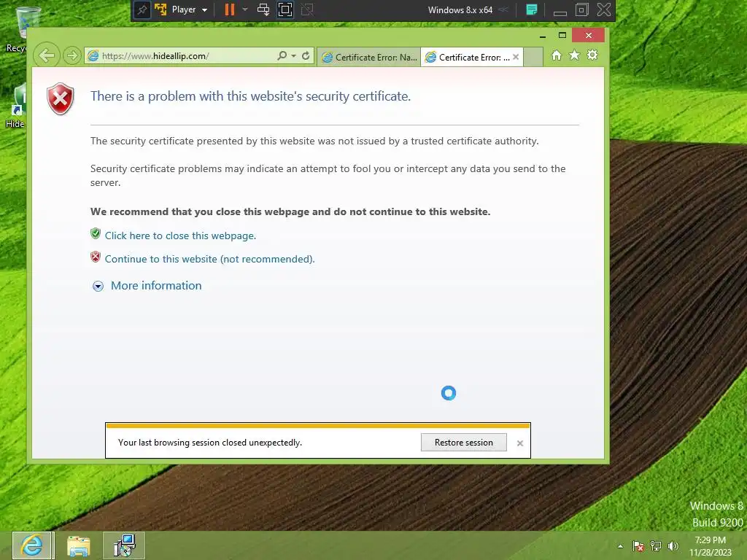Click the certificate problem heading text

[251, 96]
